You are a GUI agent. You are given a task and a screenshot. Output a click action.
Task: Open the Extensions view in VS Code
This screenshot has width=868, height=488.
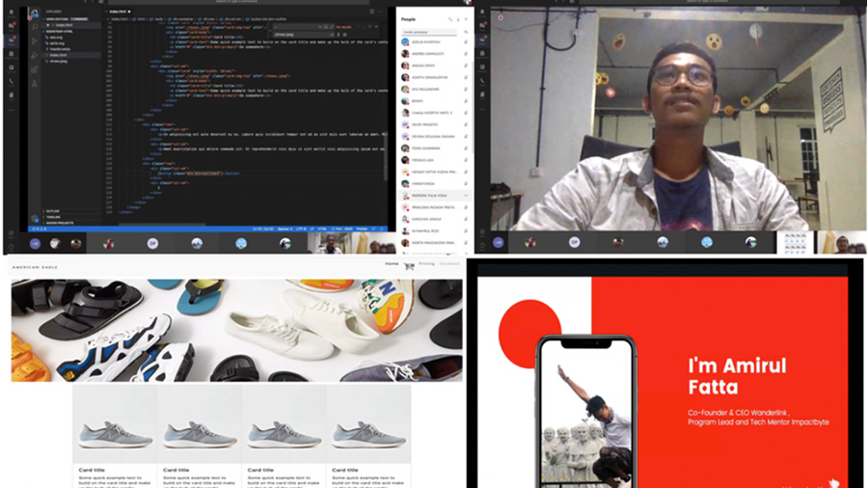[35, 67]
